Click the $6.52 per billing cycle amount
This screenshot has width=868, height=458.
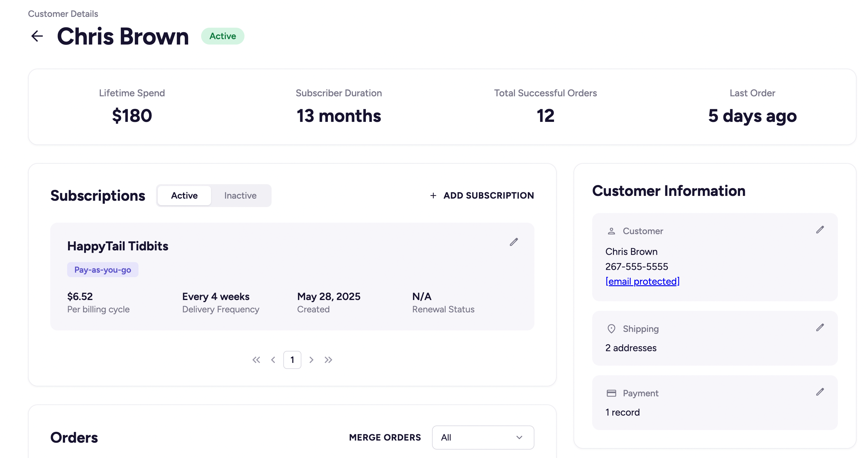pos(80,296)
